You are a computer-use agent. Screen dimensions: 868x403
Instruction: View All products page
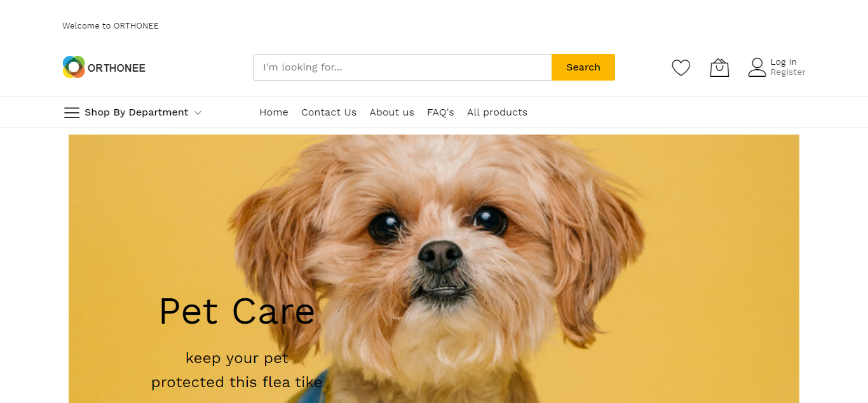pyautogui.click(x=497, y=112)
